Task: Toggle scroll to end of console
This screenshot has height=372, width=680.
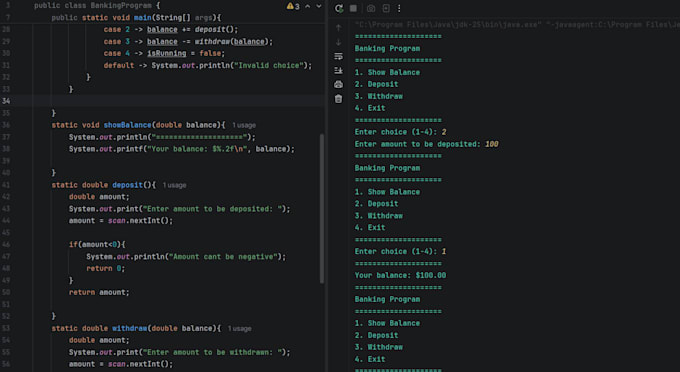Action: click(x=339, y=70)
